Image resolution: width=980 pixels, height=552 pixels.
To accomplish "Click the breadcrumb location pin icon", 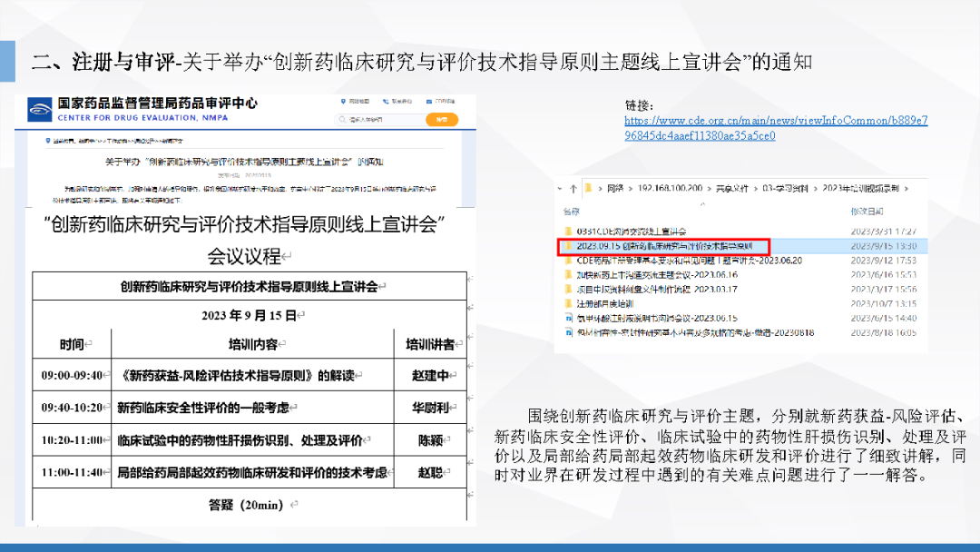I will click(x=47, y=142).
